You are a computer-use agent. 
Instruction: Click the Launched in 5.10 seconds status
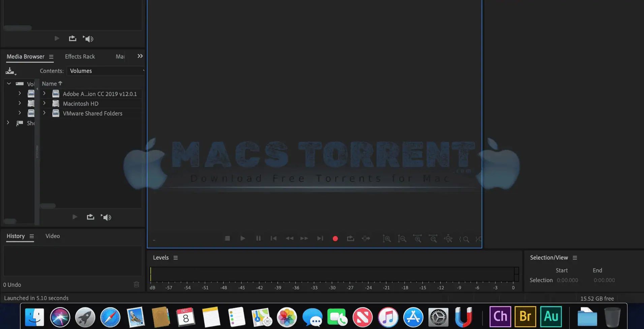36,298
